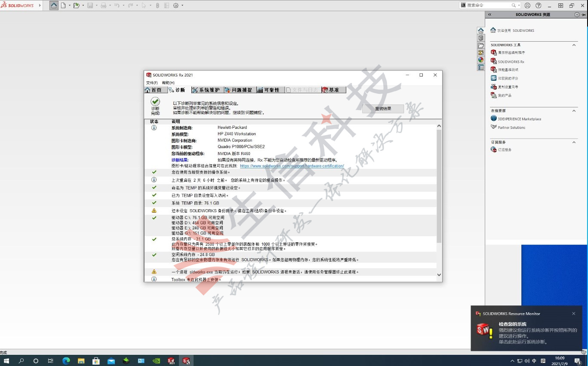Click the 重装结果 button
Image resolution: width=588 pixels, height=366 pixels.
click(x=383, y=109)
